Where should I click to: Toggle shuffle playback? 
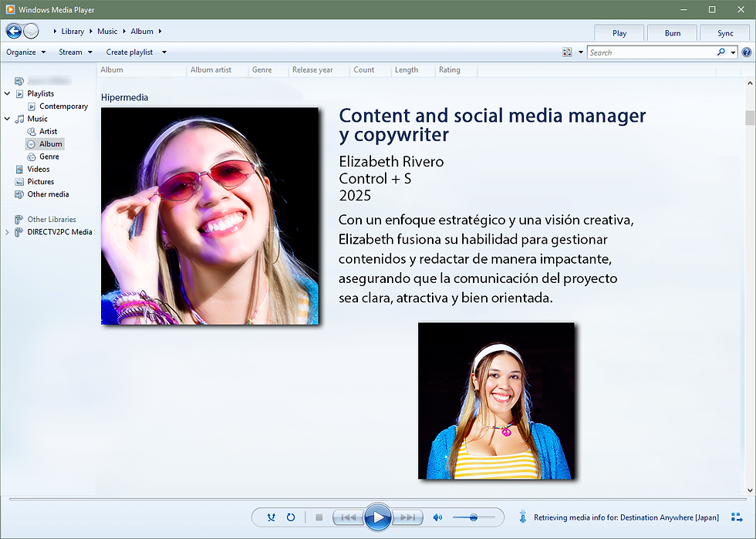[271, 517]
